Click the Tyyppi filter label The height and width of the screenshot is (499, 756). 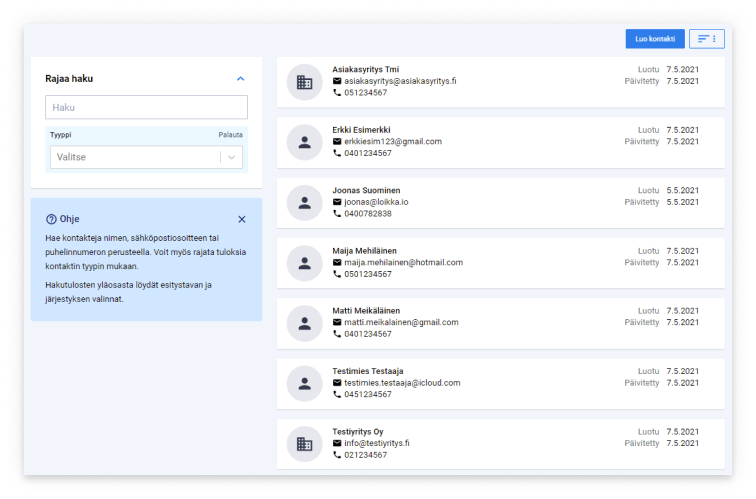click(61, 135)
